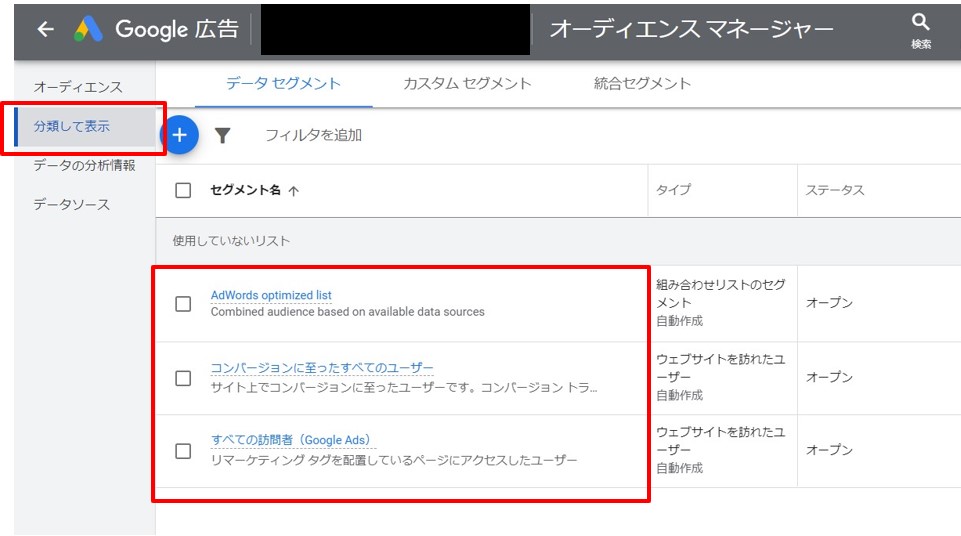Switch to 統合セグメント tab
The width and height of the screenshot is (961, 536).
click(642, 83)
